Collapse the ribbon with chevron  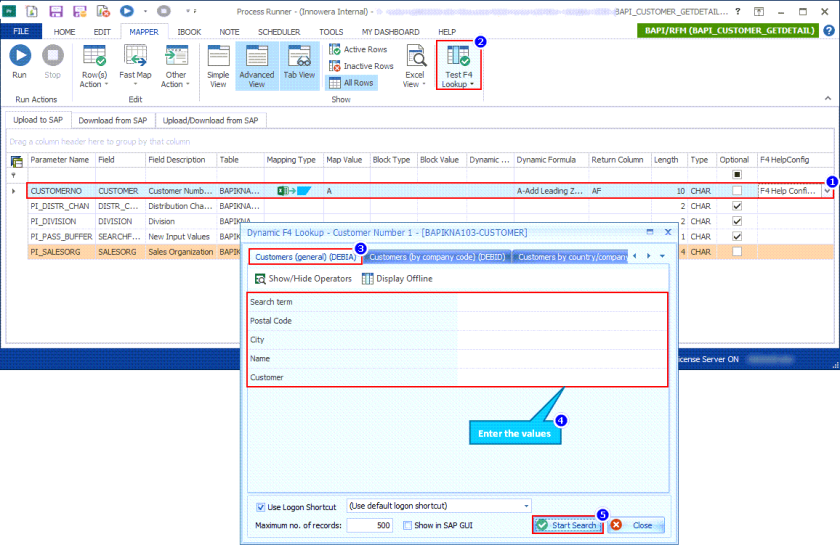tap(828, 99)
